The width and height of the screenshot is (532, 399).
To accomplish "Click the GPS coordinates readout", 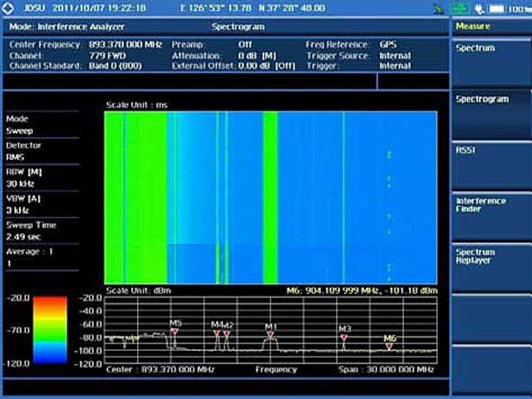I will 253,8.
